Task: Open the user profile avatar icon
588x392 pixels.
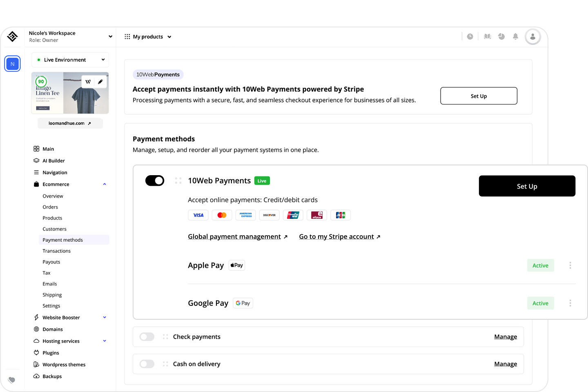Action: pos(533,36)
